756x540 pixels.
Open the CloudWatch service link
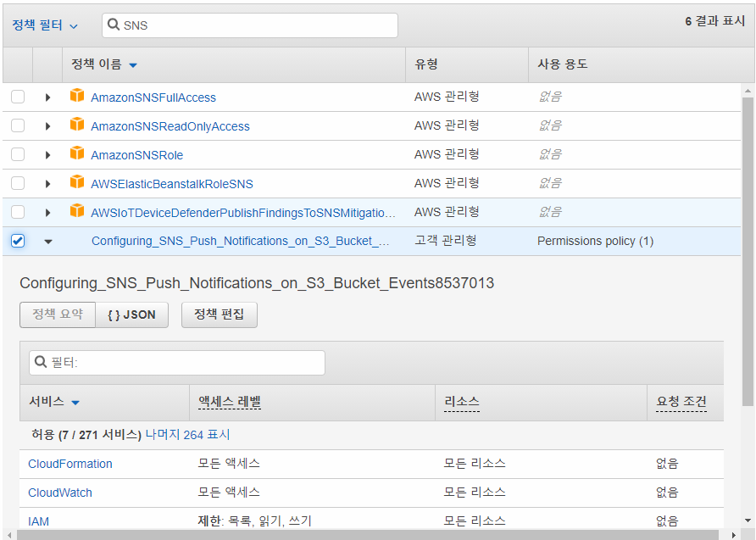[60, 493]
